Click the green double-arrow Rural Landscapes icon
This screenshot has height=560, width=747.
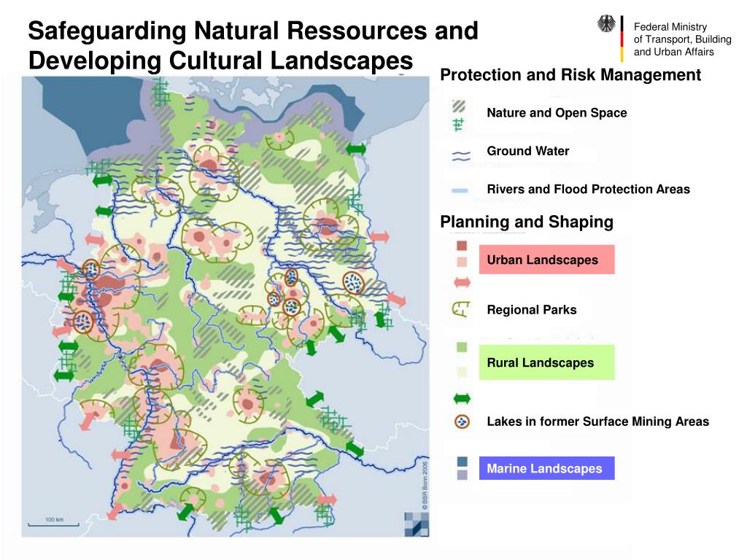[460, 399]
